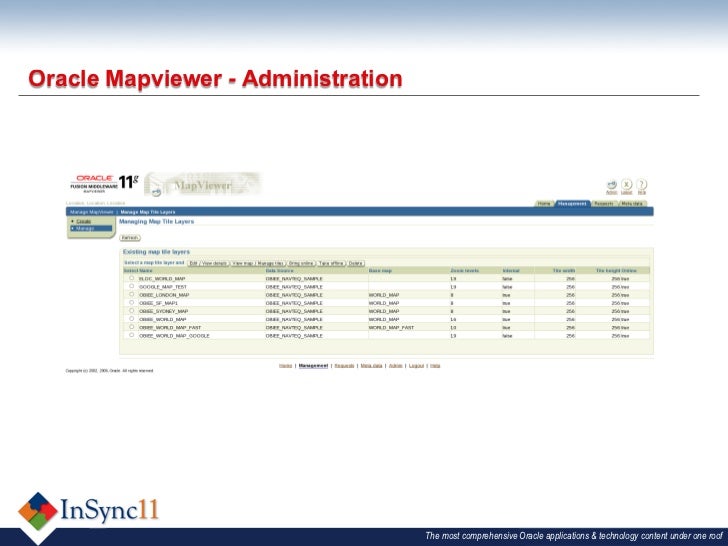The height and width of the screenshot is (546, 728).
Task: Select the OBIEE_WORLD_MAP radio button
Action: [131, 319]
